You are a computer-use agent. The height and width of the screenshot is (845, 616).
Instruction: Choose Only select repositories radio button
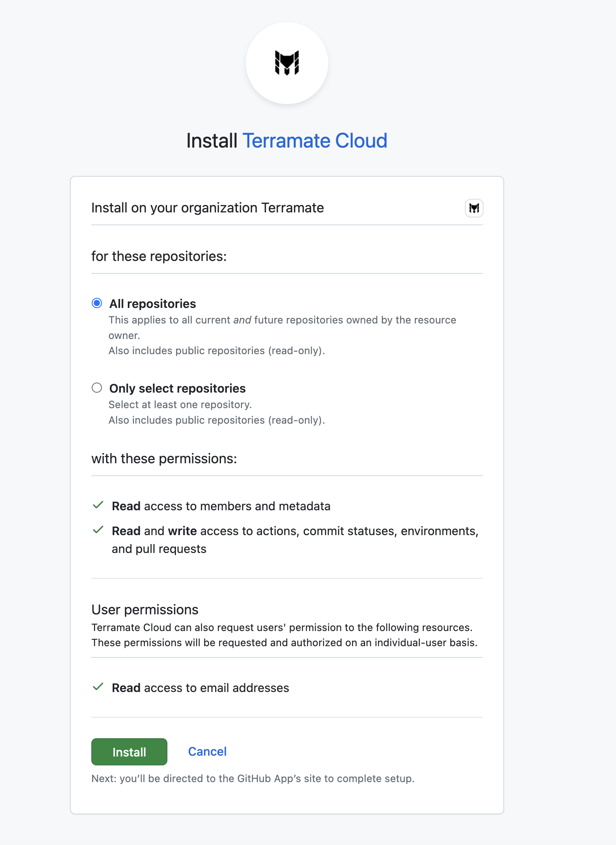[x=97, y=388]
